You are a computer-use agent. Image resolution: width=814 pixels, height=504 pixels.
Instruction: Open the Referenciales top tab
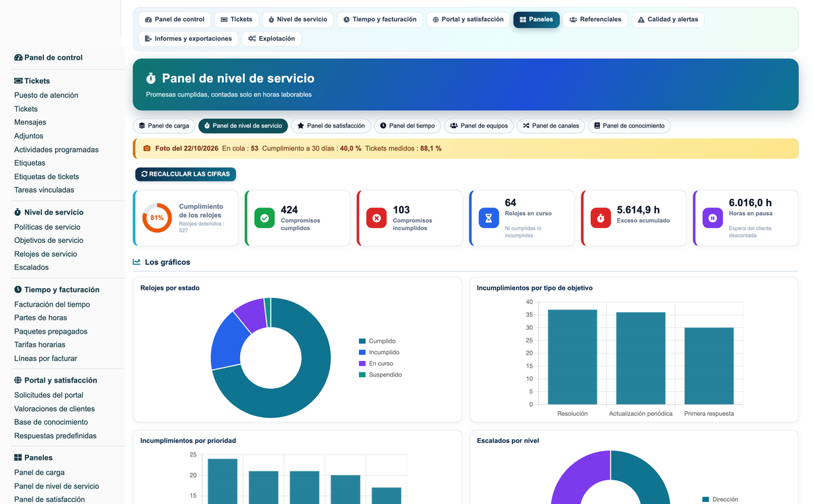596,20
